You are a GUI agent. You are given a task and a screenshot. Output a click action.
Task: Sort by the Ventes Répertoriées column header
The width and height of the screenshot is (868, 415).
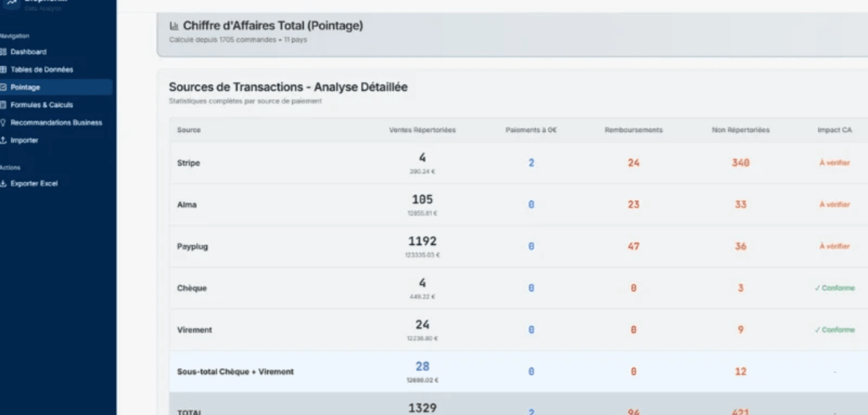pos(422,130)
